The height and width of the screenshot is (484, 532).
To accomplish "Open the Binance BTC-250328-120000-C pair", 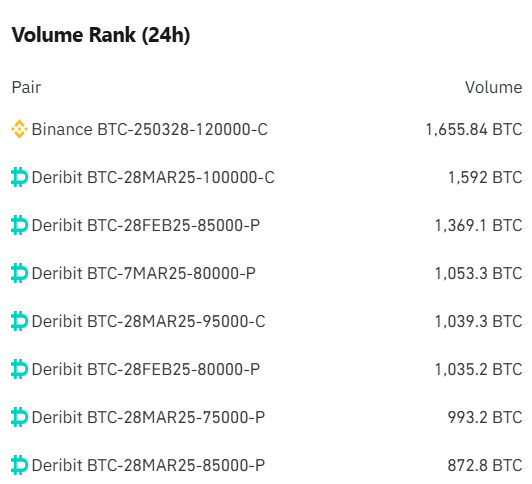I will coord(150,129).
